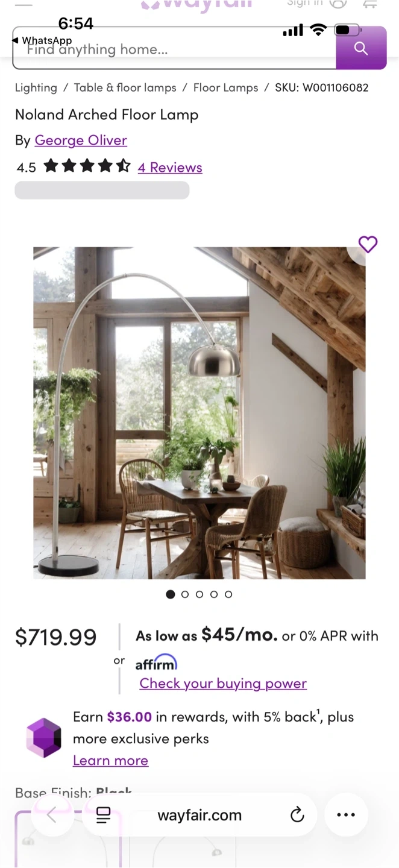Return to WhatsApp via back indicator
399x868 pixels.
42,40
